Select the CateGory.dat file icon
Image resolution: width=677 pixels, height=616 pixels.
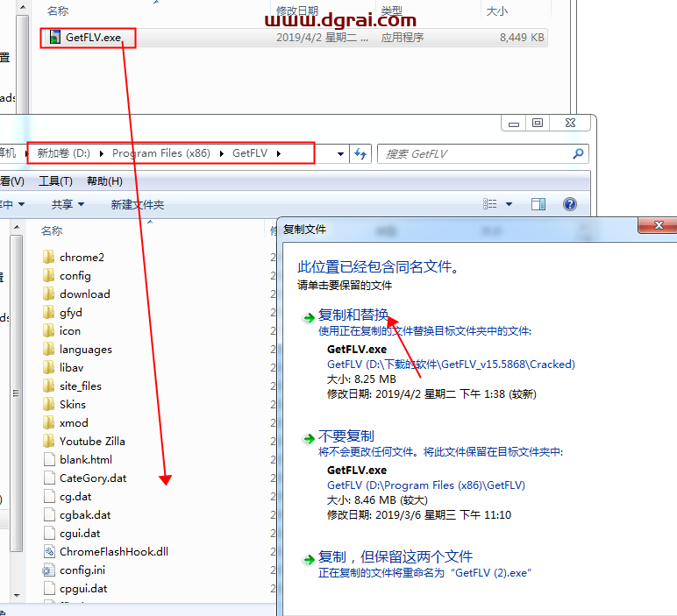(x=49, y=478)
